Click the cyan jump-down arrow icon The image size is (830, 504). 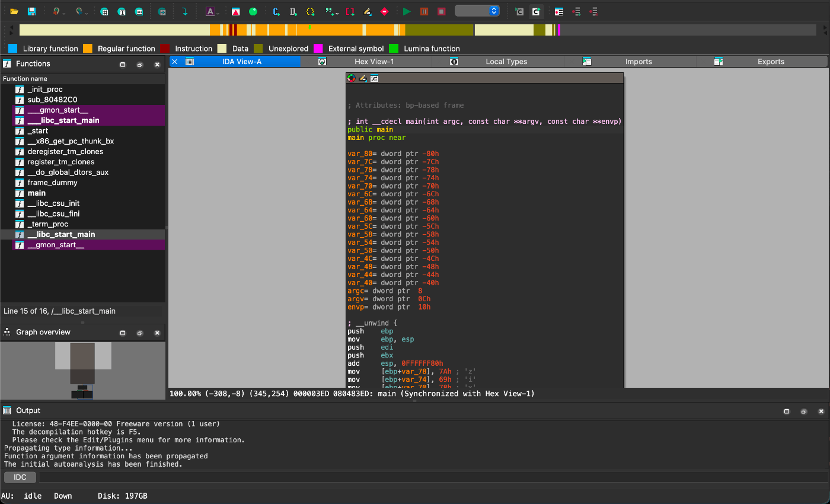tap(184, 11)
